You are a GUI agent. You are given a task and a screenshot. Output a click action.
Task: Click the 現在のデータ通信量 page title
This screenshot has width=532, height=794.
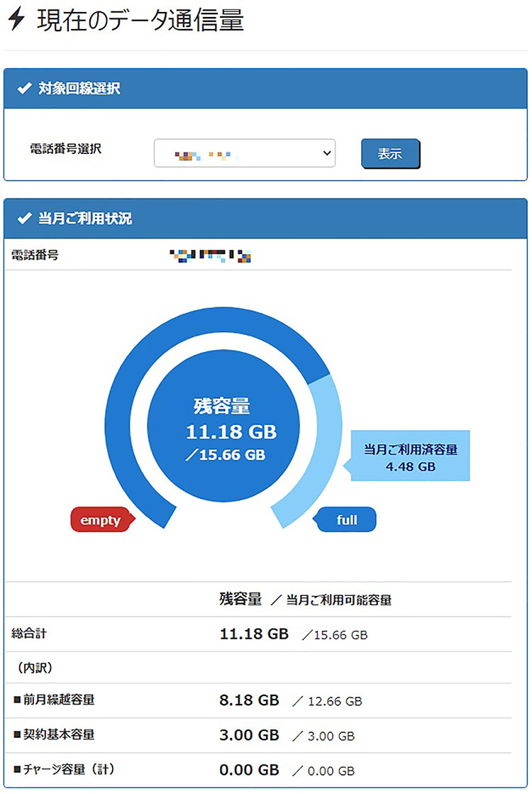click(x=140, y=21)
